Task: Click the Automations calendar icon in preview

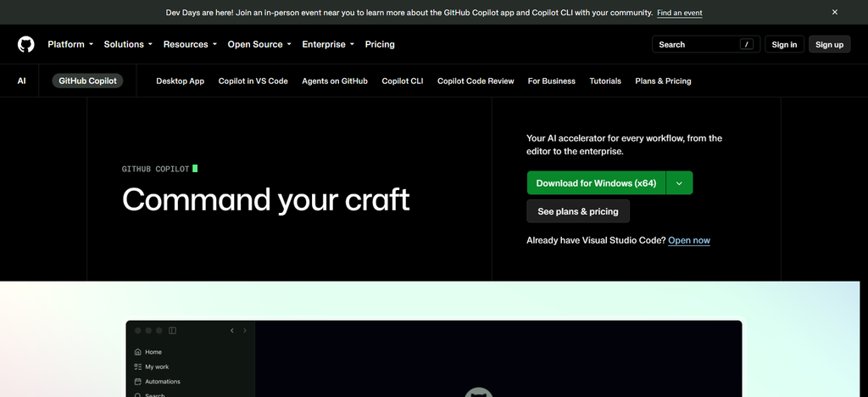Action: [138, 382]
